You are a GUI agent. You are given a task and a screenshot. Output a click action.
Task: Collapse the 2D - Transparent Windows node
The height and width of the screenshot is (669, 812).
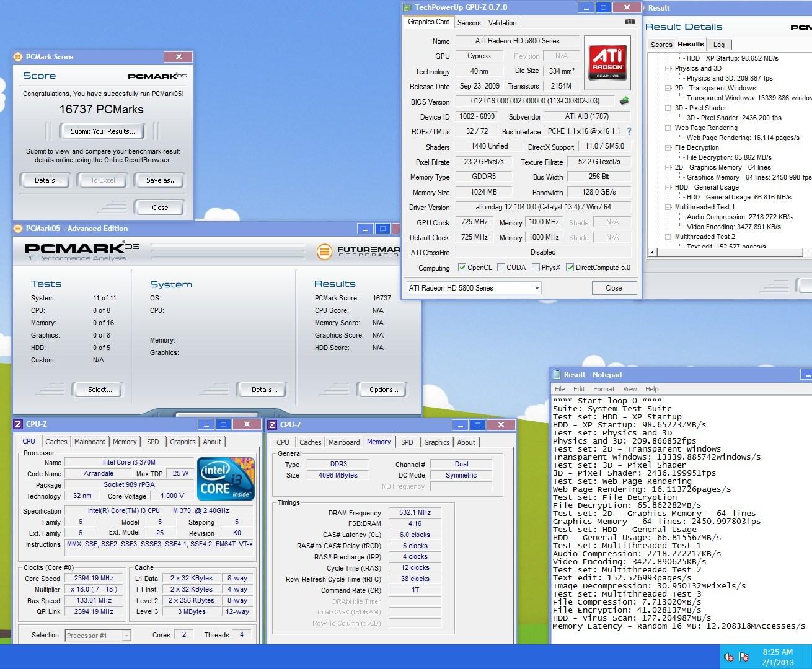pos(669,88)
